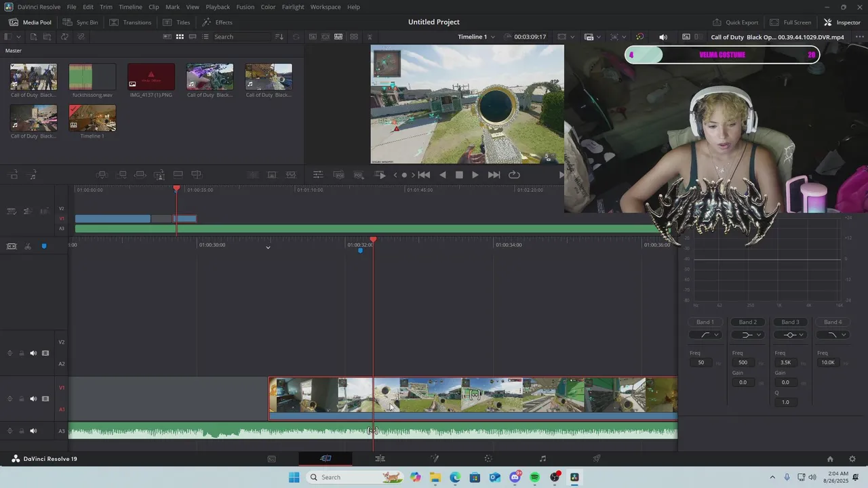868x488 pixels.
Task: Open the Band 1 filter type dropdown
Action: click(x=705, y=335)
